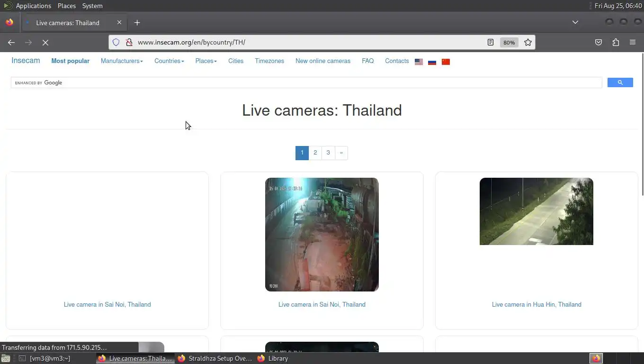644x364 pixels.
Task: Go to the Timezones page
Action: pyautogui.click(x=269, y=61)
